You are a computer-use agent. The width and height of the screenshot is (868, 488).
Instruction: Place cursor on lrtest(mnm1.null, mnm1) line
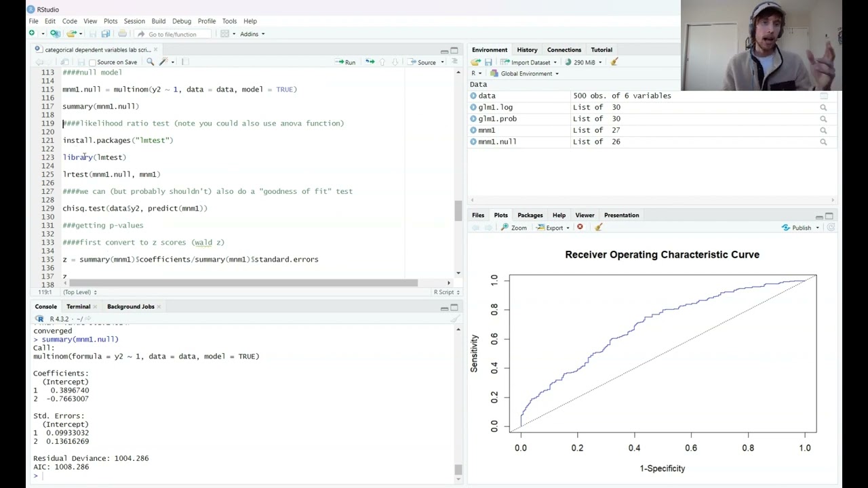pyautogui.click(x=111, y=174)
